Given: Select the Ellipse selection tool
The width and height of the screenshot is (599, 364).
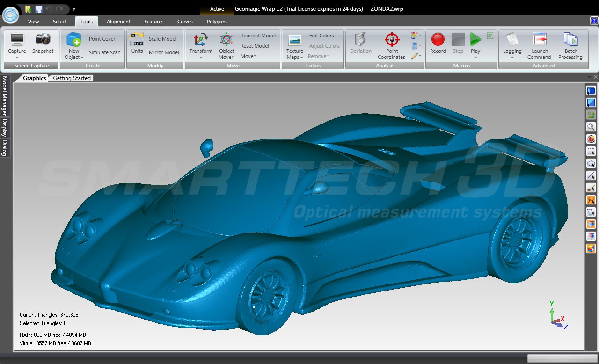Looking at the screenshot, I should click(x=591, y=163).
